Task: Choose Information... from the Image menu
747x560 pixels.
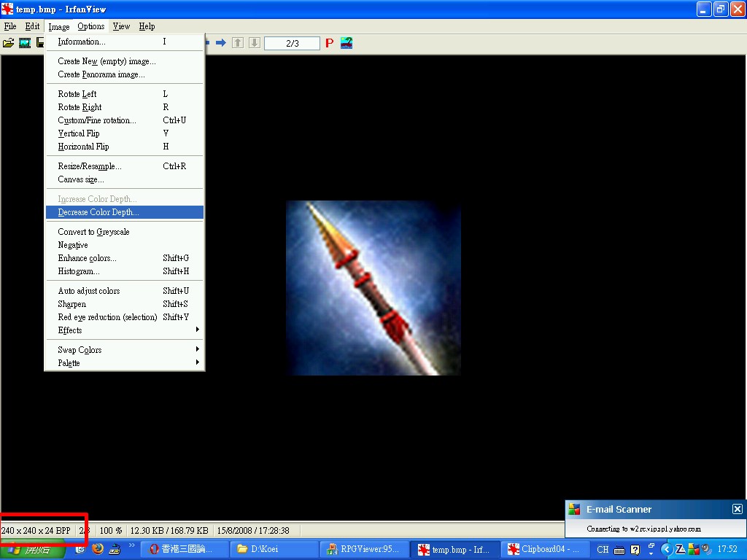Action: tap(125, 42)
